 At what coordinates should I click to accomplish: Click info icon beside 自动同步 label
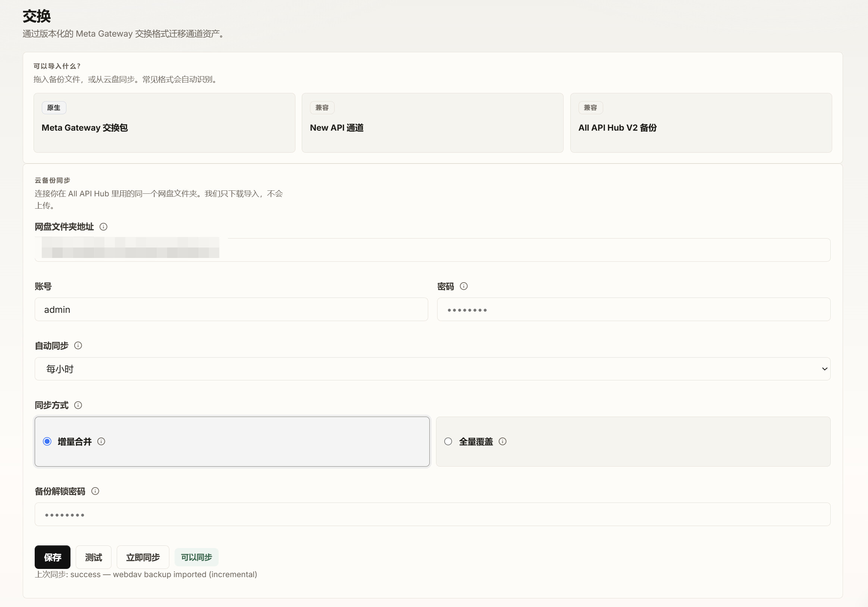click(x=78, y=346)
